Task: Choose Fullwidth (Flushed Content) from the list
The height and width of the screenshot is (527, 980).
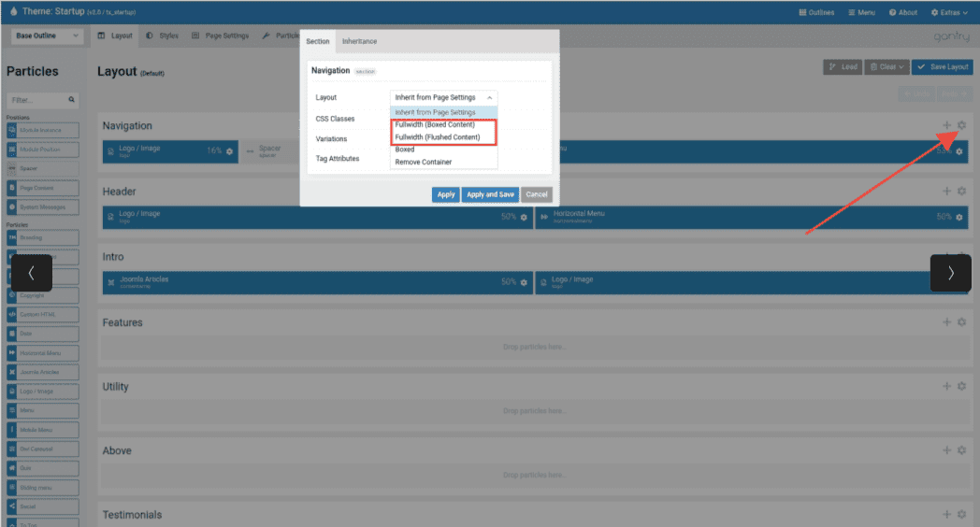Action: pos(437,137)
